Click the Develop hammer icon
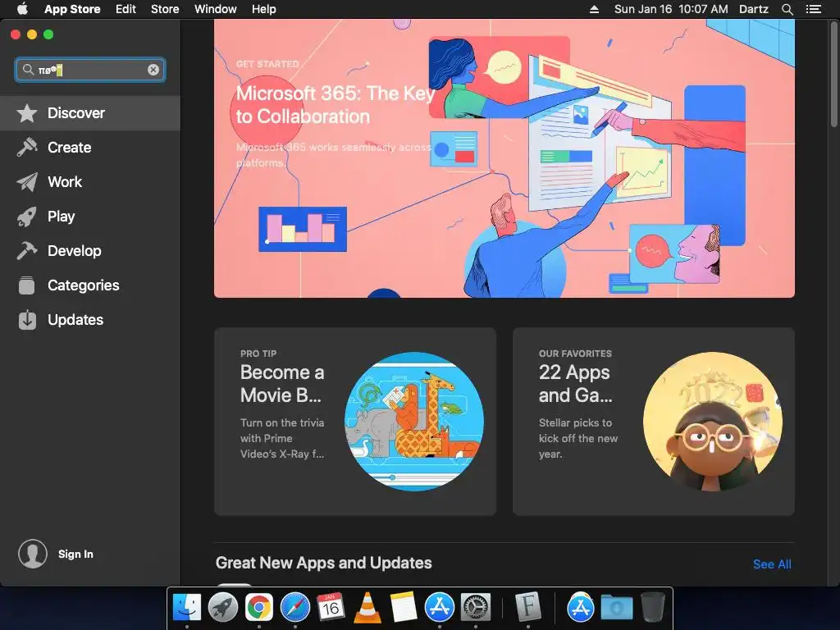Image resolution: width=840 pixels, height=630 pixels. pyautogui.click(x=27, y=251)
